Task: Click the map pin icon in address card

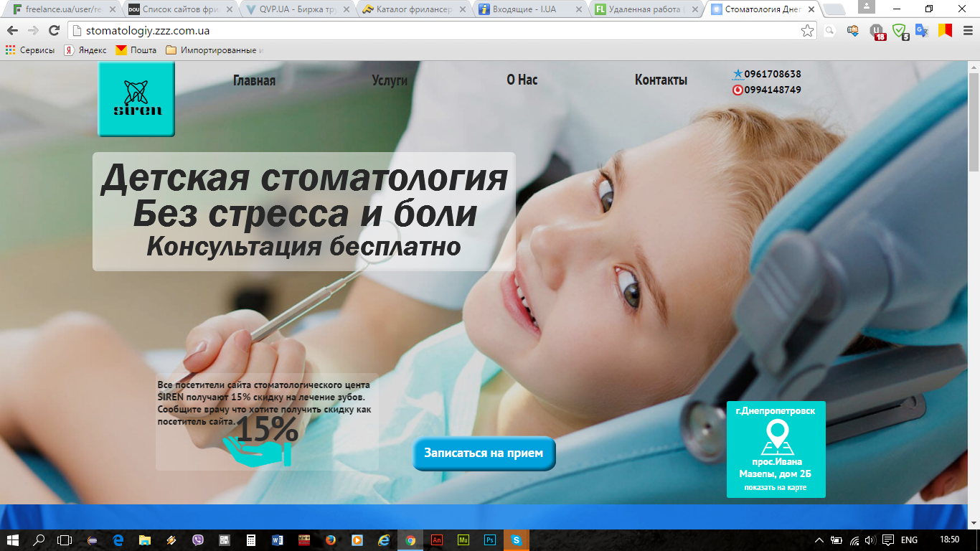Action: 777,437
